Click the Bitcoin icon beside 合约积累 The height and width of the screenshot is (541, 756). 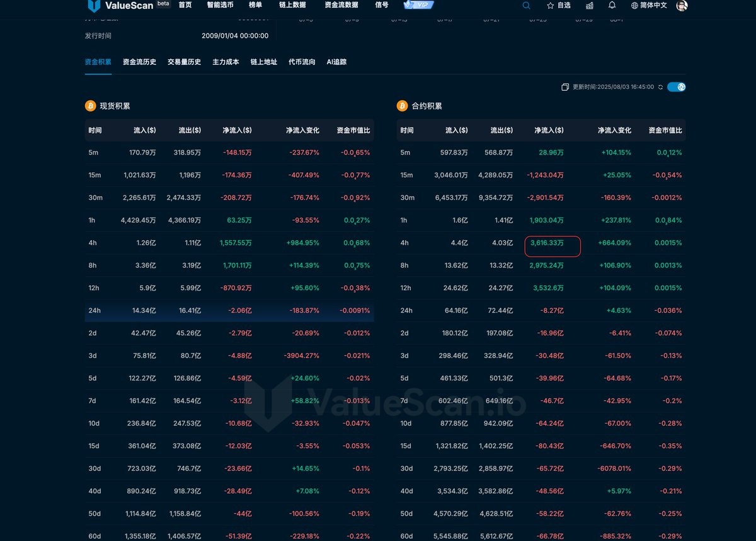[402, 106]
